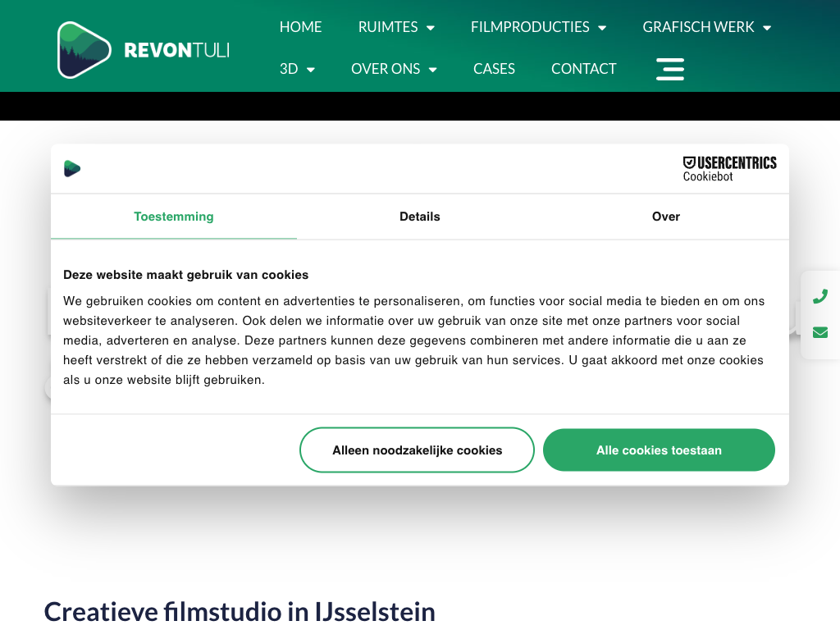Expand the Ruimtes dropdown arrow
This screenshot has width=840, height=630.
431,28
